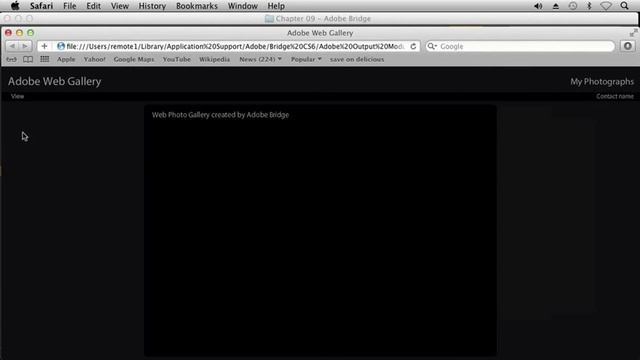The height and width of the screenshot is (360, 640).
Task: Show all bookmarks book icon
Action: pyautogui.click(x=28, y=60)
